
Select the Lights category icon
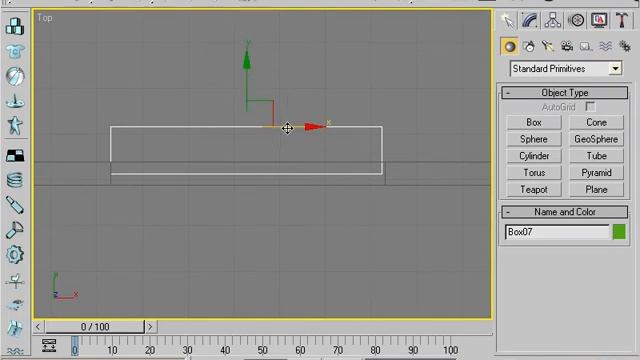pos(547,47)
